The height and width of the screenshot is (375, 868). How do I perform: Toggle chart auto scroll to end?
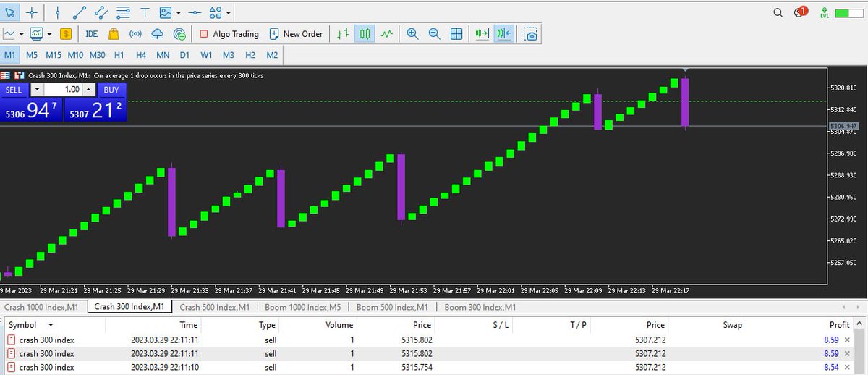(x=482, y=33)
